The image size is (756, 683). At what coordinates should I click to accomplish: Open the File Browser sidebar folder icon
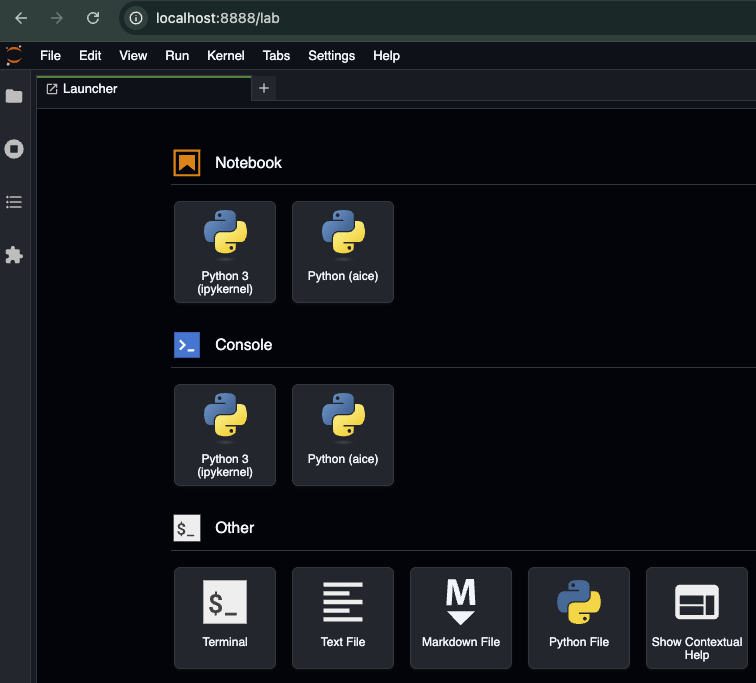(x=14, y=96)
